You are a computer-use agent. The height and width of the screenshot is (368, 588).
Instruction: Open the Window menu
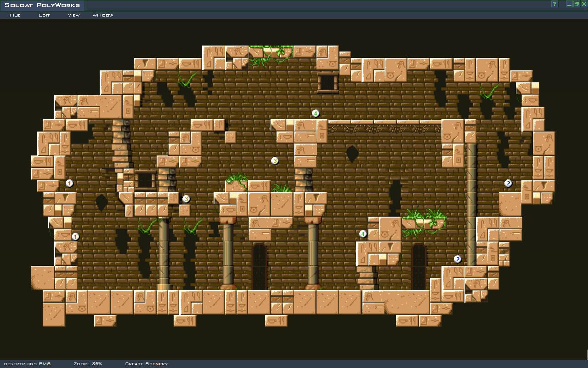pyautogui.click(x=103, y=15)
